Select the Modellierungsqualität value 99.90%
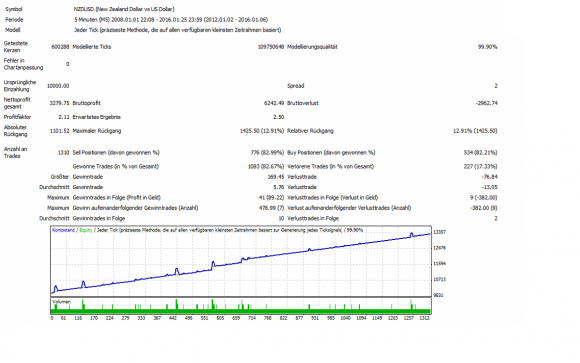 tap(487, 47)
